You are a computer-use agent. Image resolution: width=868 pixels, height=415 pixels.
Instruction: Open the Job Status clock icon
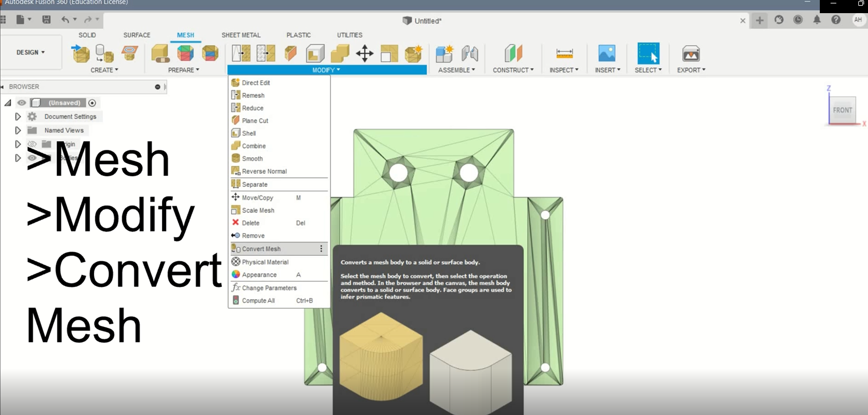pyautogui.click(x=798, y=20)
